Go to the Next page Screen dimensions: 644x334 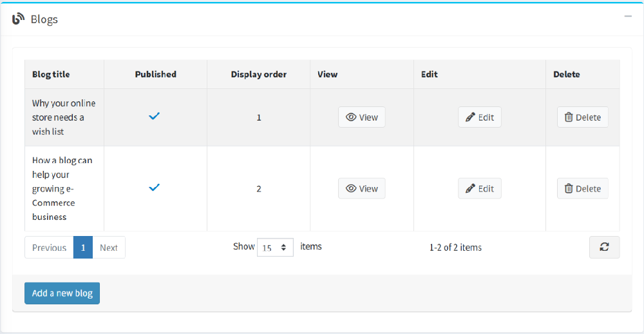[109, 248]
